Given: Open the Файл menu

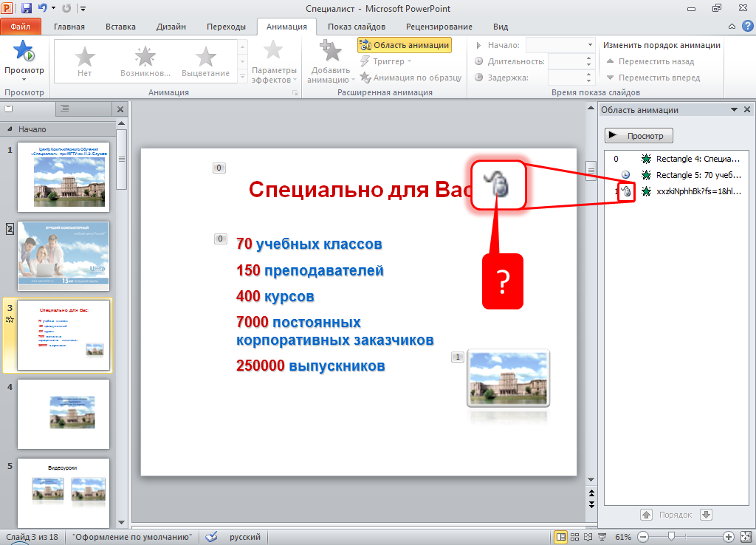Looking at the screenshot, I should 20,27.
